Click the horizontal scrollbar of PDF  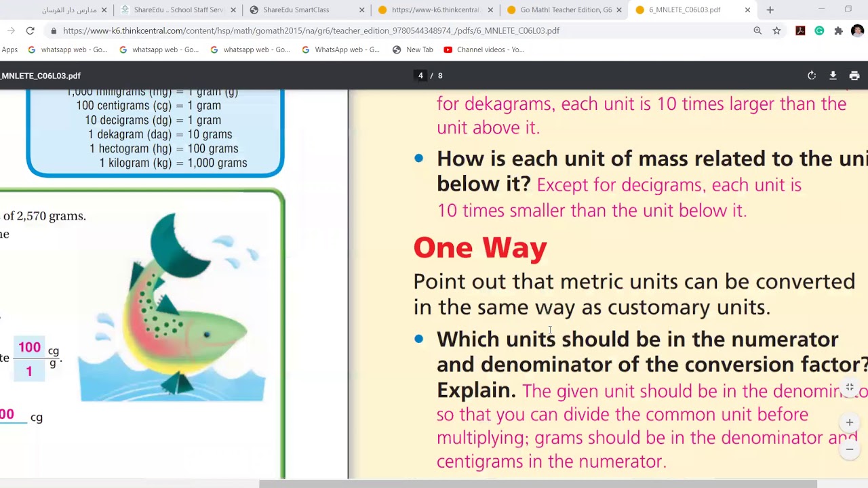coord(538,484)
